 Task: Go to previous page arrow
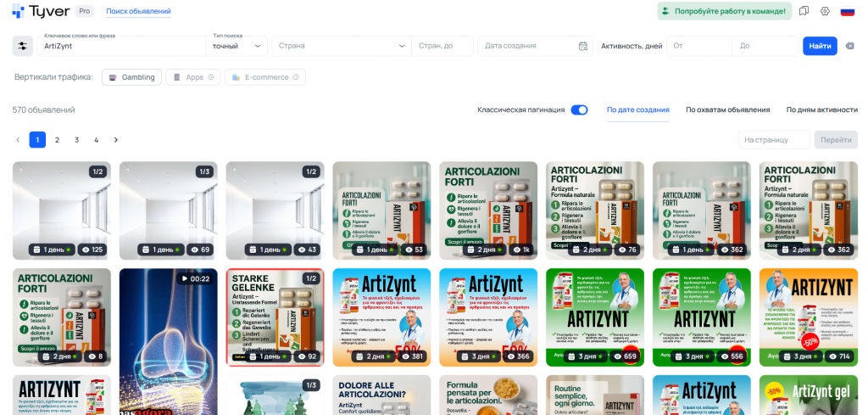pyautogui.click(x=18, y=140)
